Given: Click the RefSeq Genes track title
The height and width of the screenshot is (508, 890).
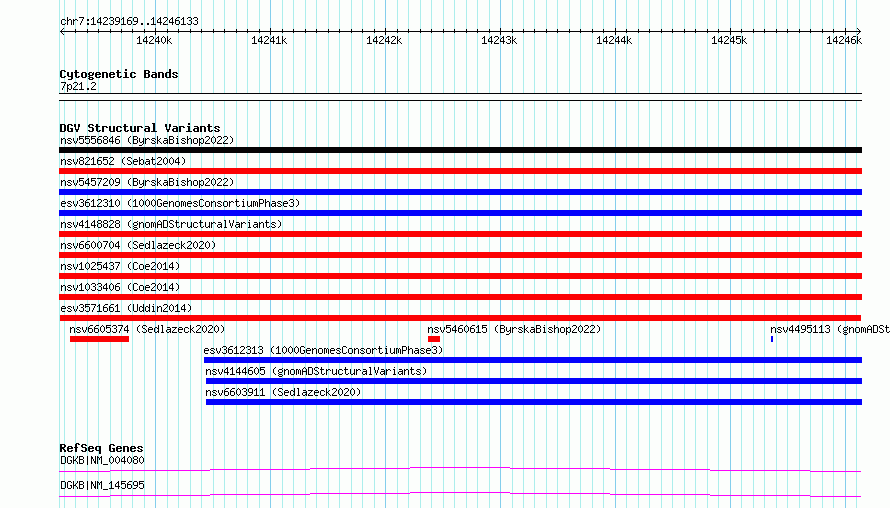Looking at the screenshot, I should click(x=101, y=448).
